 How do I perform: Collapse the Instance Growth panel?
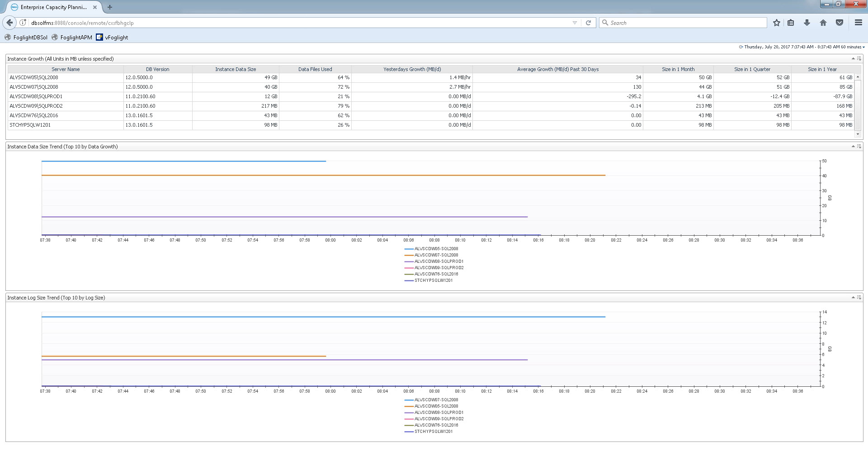click(853, 58)
